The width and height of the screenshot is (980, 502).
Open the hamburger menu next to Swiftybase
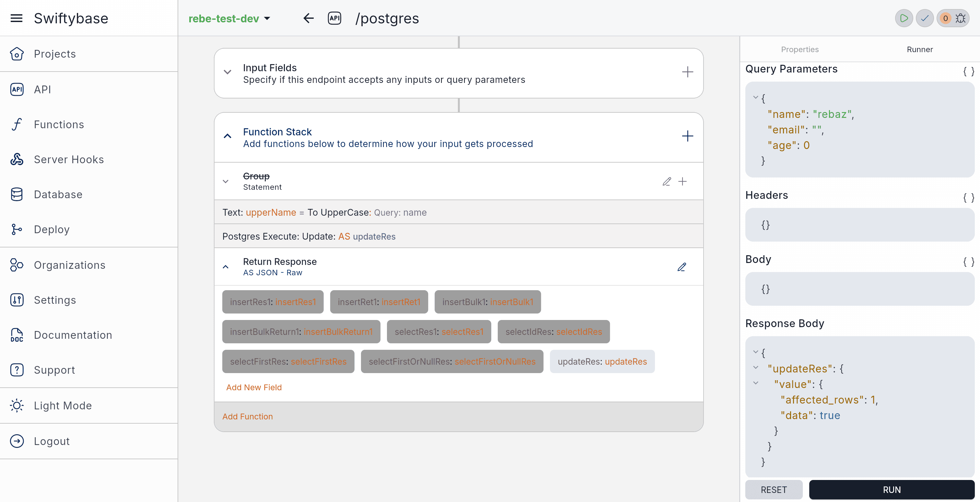[16, 18]
